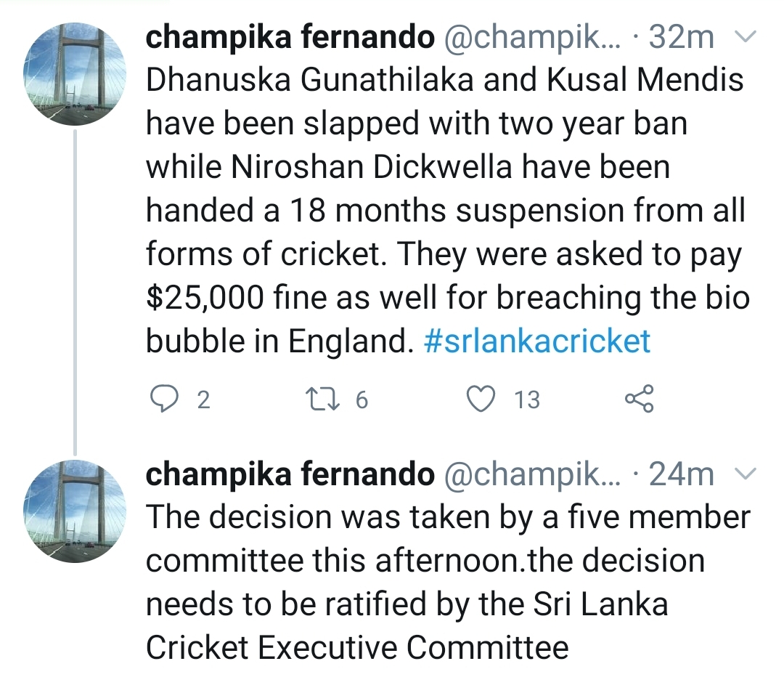Select the @champik handle on first tweet
The width and height of the screenshot is (784, 685).
click(532, 38)
